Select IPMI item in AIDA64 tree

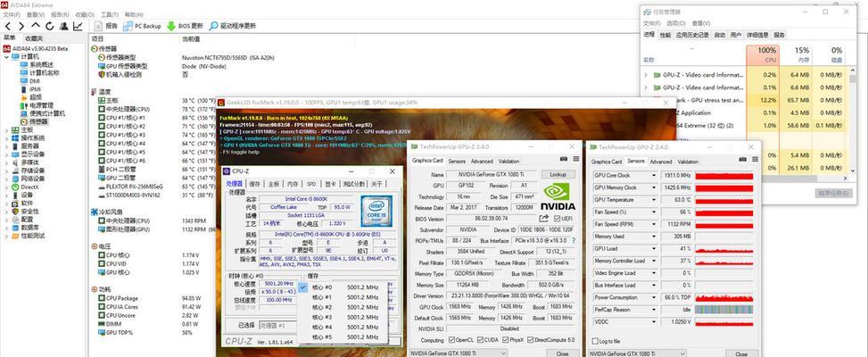point(30,89)
